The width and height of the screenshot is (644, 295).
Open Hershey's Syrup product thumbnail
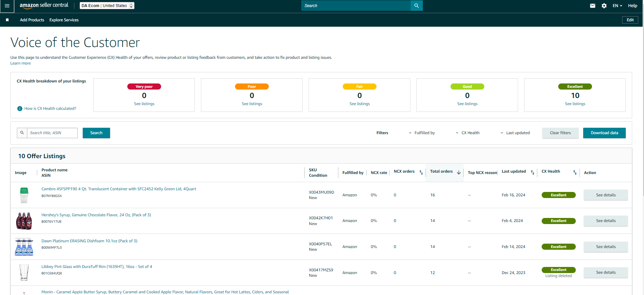(24, 221)
